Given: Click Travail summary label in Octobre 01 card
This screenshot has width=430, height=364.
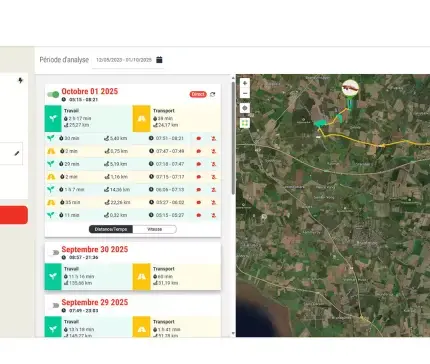Looking at the screenshot, I should (71, 111).
